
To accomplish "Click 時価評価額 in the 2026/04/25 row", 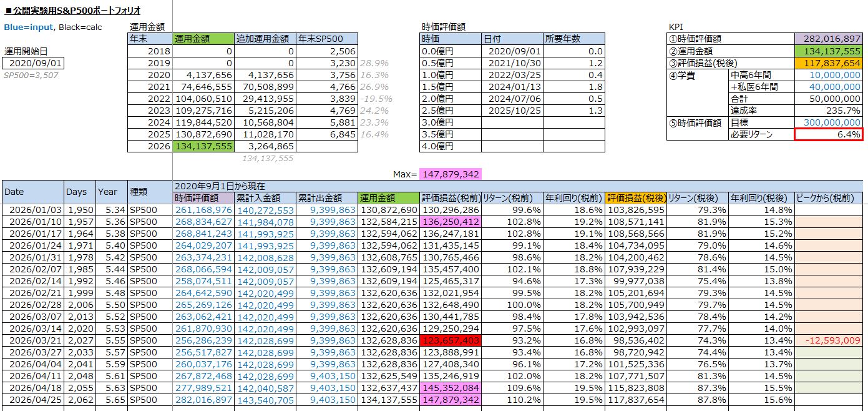I will tap(203, 400).
